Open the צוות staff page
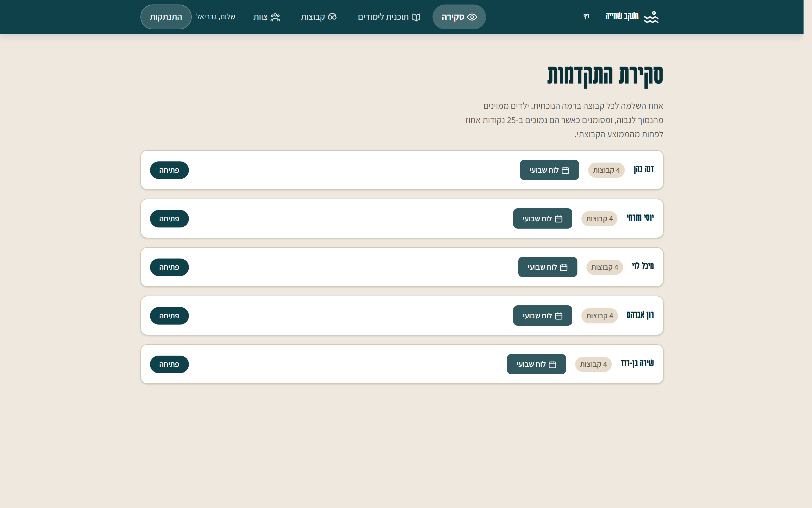The height and width of the screenshot is (508, 812). coord(267,17)
